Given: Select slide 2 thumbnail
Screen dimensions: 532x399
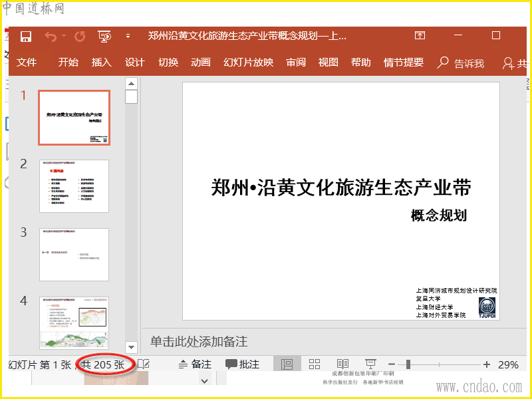Looking at the screenshot, I should [x=74, y=186].
